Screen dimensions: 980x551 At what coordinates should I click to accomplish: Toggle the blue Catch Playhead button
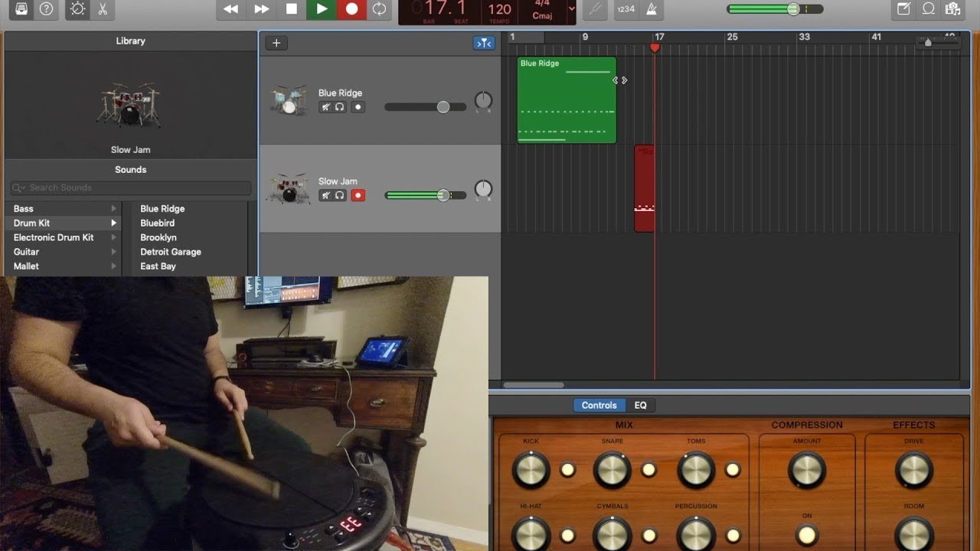pyautogui.click(x=484, y=44)
